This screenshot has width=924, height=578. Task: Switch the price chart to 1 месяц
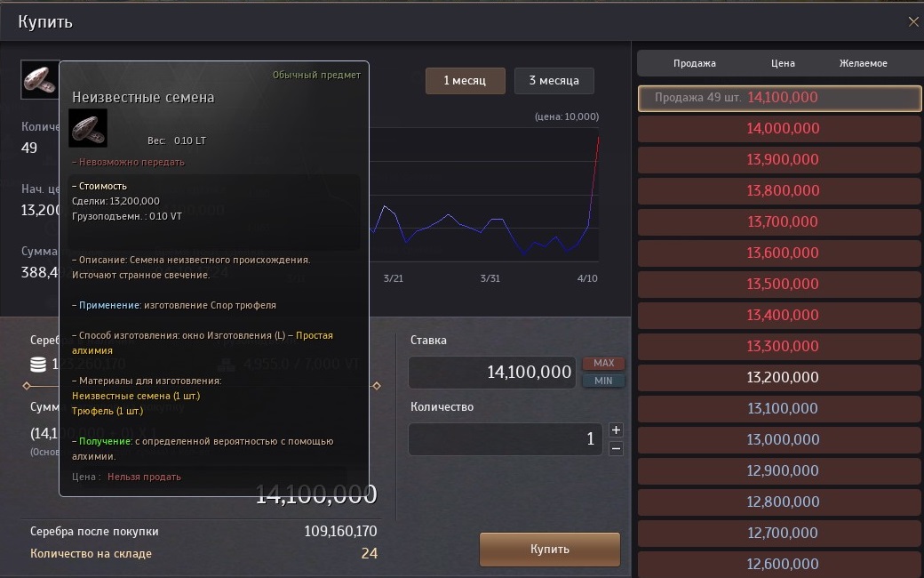[465, 81]
